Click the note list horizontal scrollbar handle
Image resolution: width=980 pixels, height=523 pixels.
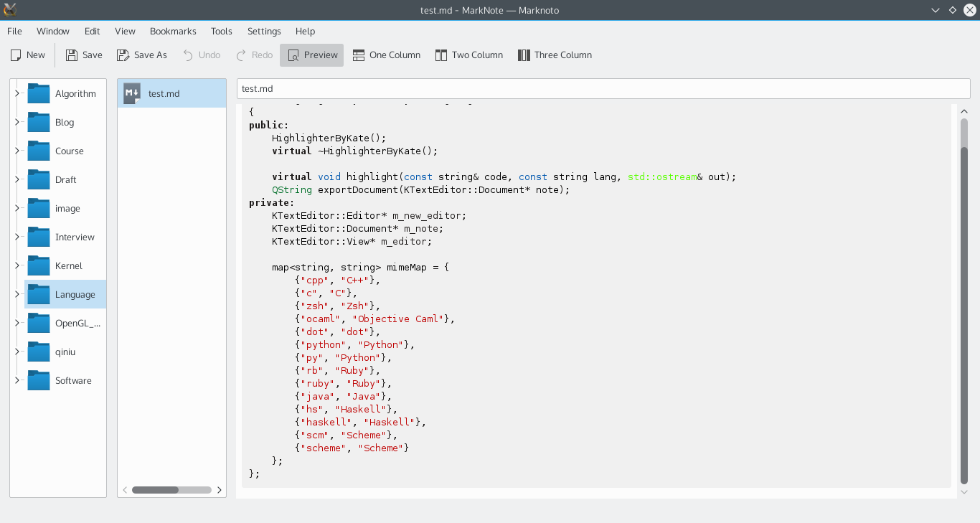coord(155,490)
